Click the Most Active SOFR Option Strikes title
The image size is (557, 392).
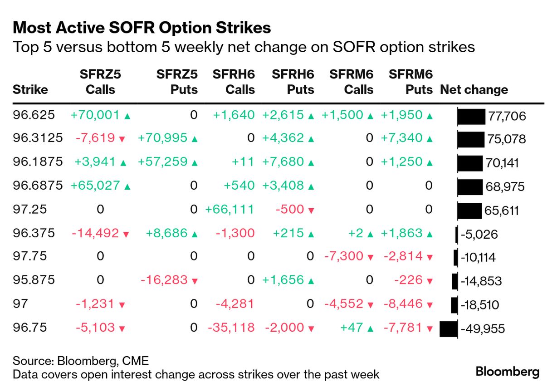[142, 28]
